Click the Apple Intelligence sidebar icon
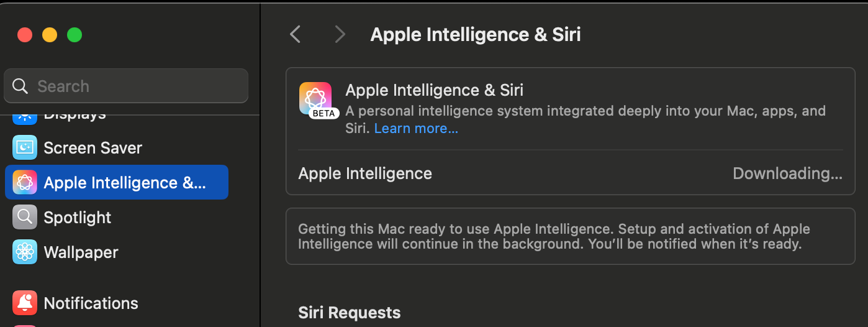The width and height of the screenshot is (868, 327). click(x=25, y=183)
